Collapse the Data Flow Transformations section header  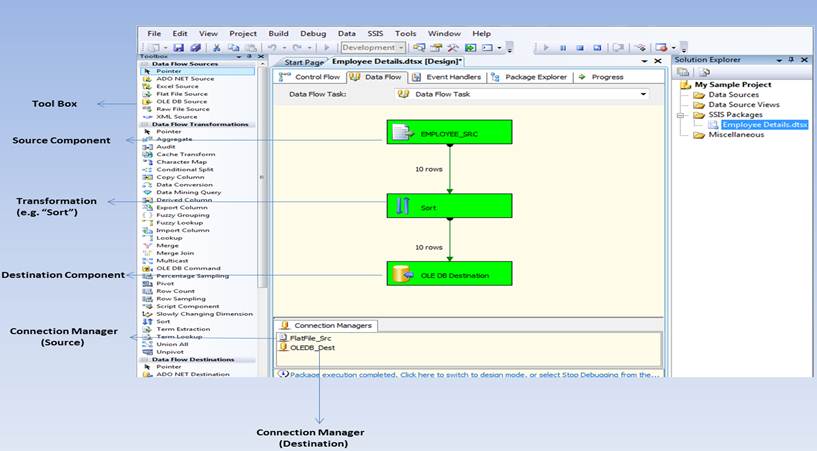point(198,124)
